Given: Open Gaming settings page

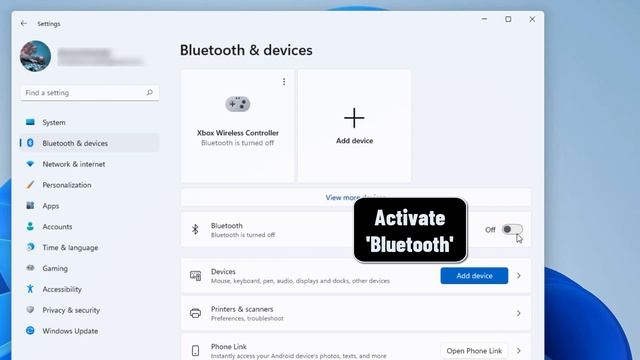Looking at the screenshot, I should (x=89, y=268).
